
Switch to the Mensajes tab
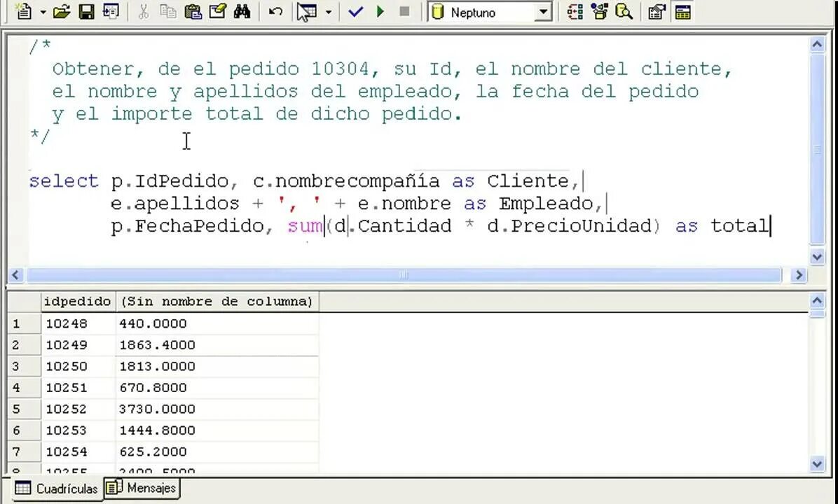tap(141, 488)
